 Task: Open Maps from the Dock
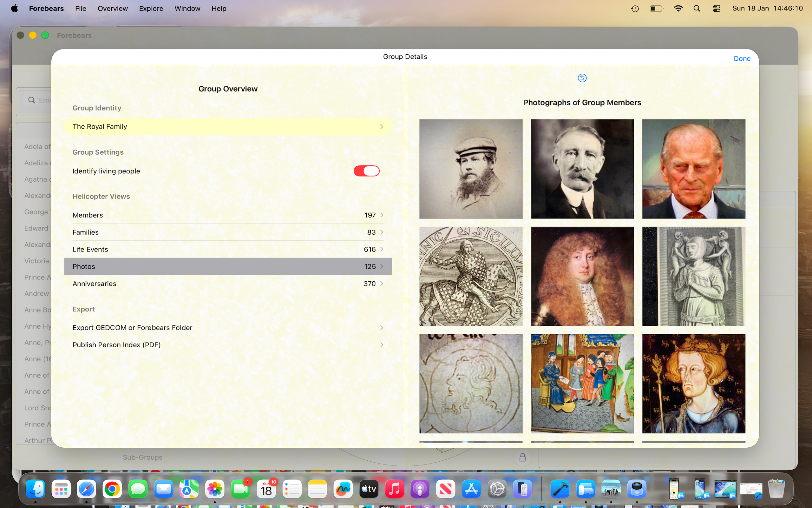189,489
